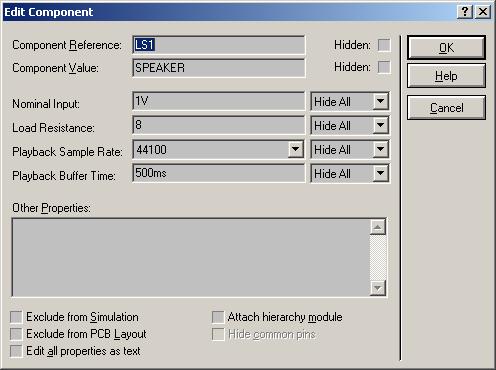Confirm with the OK button
496x370 pixels.
[x=446, y=48]
